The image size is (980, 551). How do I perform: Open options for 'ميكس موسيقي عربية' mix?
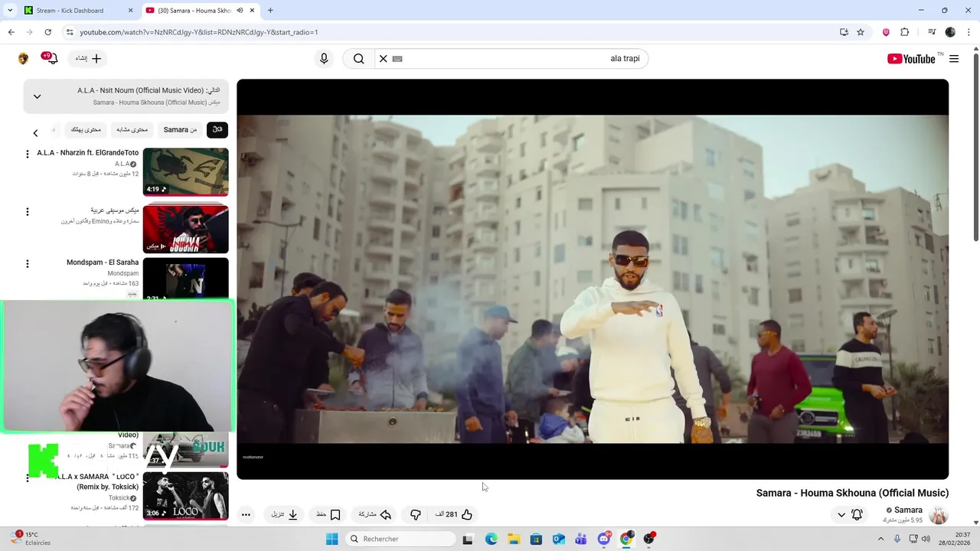tap(28, 212)
